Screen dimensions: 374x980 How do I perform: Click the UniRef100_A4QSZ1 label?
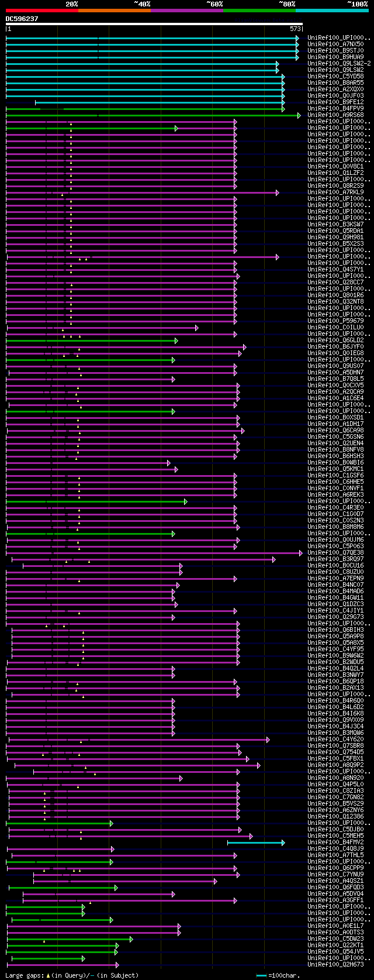[x=335, y=881]
